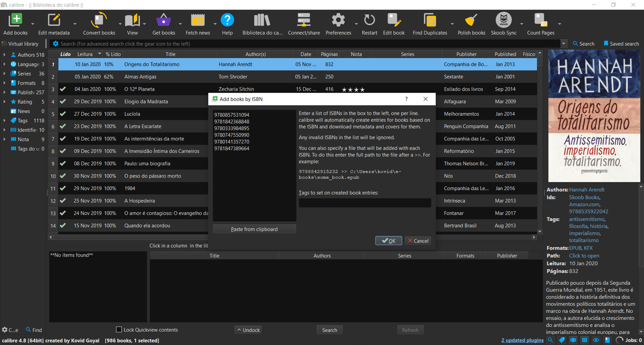Viewport: 644px width, 345px height.
Task: Sort by Publisher column header
Action: click(x=466, y=54)
